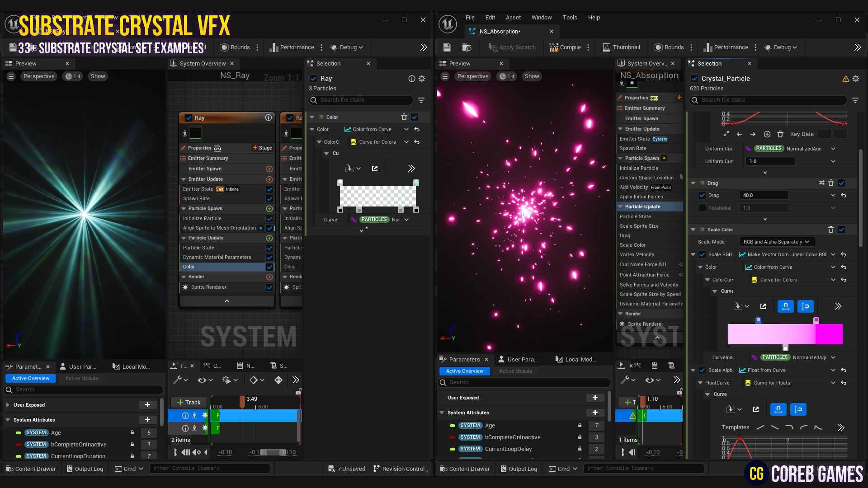Click the Apply Scratch icon
Screen dimensions: 868x488
point(493,47)
